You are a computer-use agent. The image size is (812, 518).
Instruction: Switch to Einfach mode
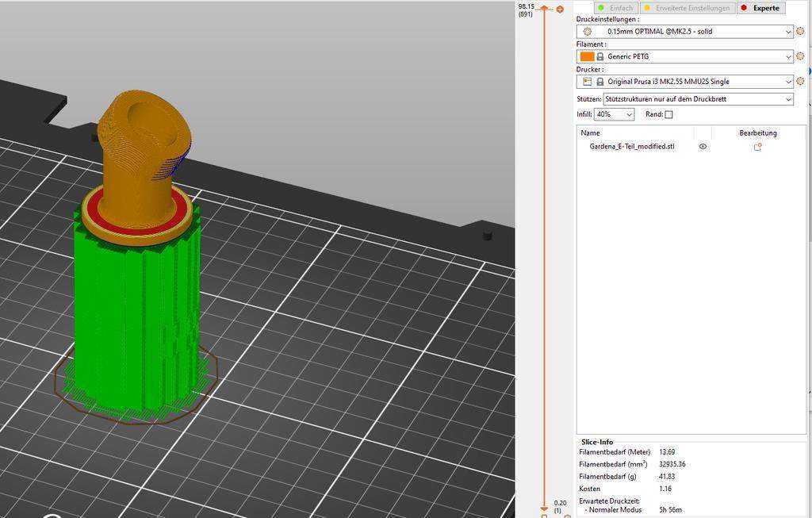click(615, 8)
